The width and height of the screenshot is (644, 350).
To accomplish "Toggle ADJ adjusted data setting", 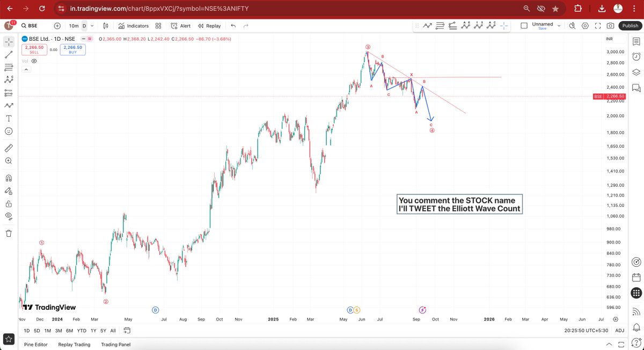I will pos(620,331).
